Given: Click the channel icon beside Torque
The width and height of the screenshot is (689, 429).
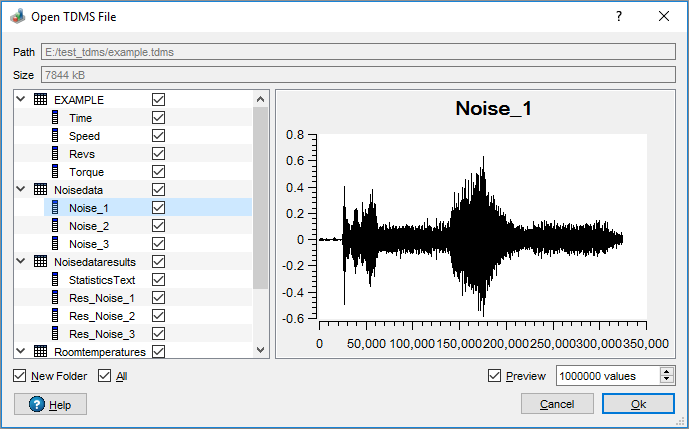Looking at the screenshot, I should (56, 172).
